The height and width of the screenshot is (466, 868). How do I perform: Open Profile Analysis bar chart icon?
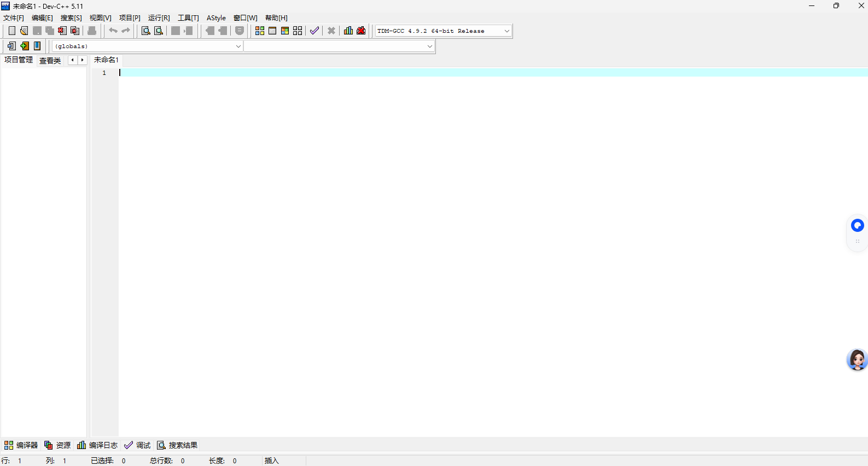[x=348, y=31]
